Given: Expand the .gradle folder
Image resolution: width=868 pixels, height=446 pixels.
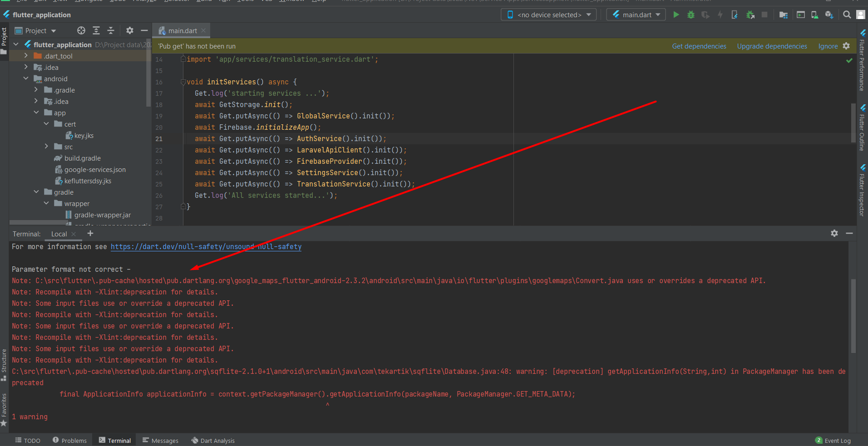Looking at the screenshot, I should pos(36,90).
